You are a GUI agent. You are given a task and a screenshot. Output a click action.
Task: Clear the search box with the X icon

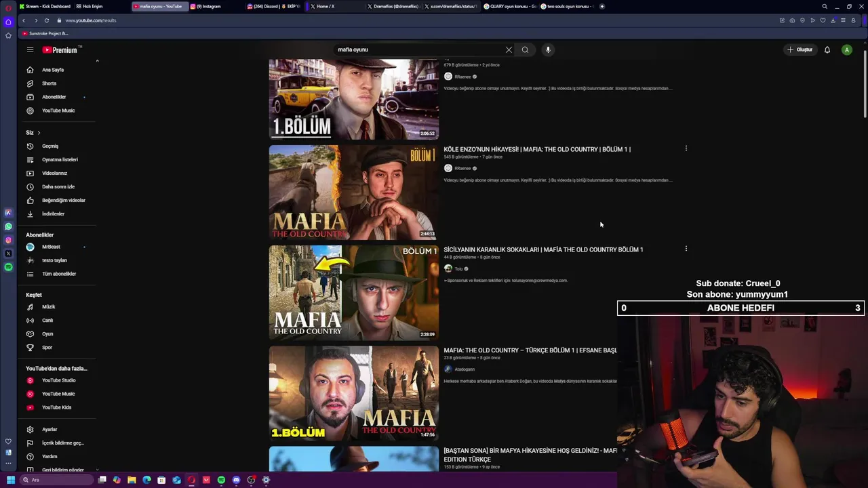tap(509, 49)
